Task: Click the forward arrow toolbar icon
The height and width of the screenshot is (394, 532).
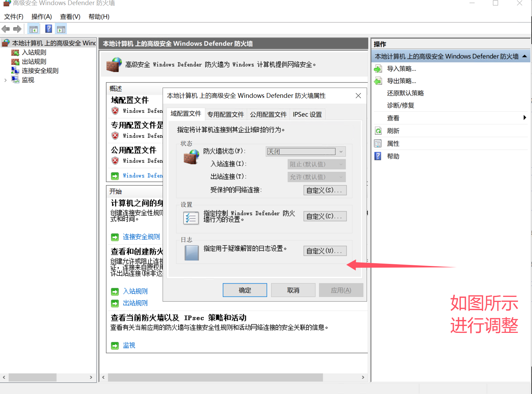Action: coord(17,29)
